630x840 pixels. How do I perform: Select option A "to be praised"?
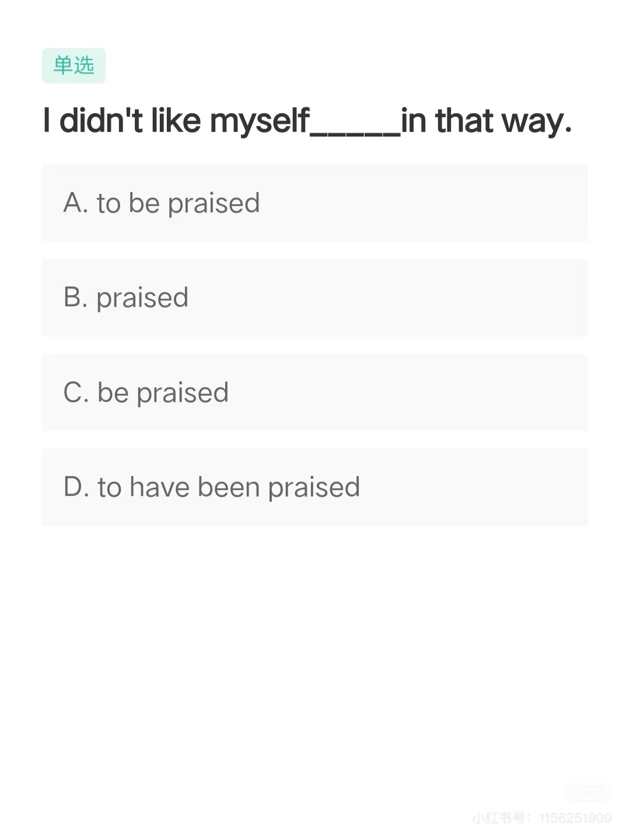click(315, 203)
